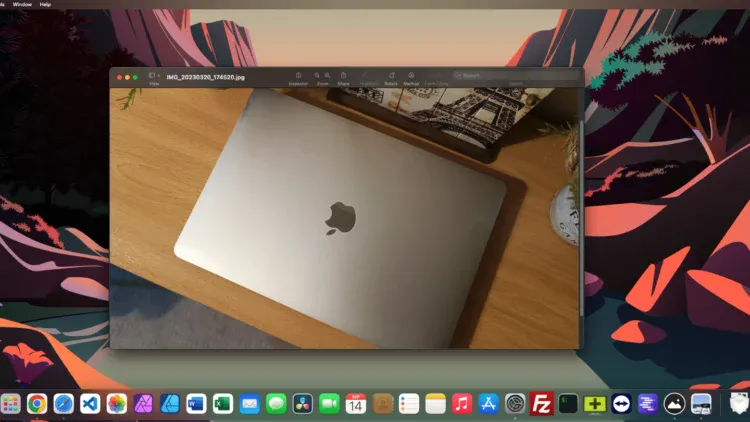Open the round mountain image app in Dock
750x422 pixels.
(674, 404)
